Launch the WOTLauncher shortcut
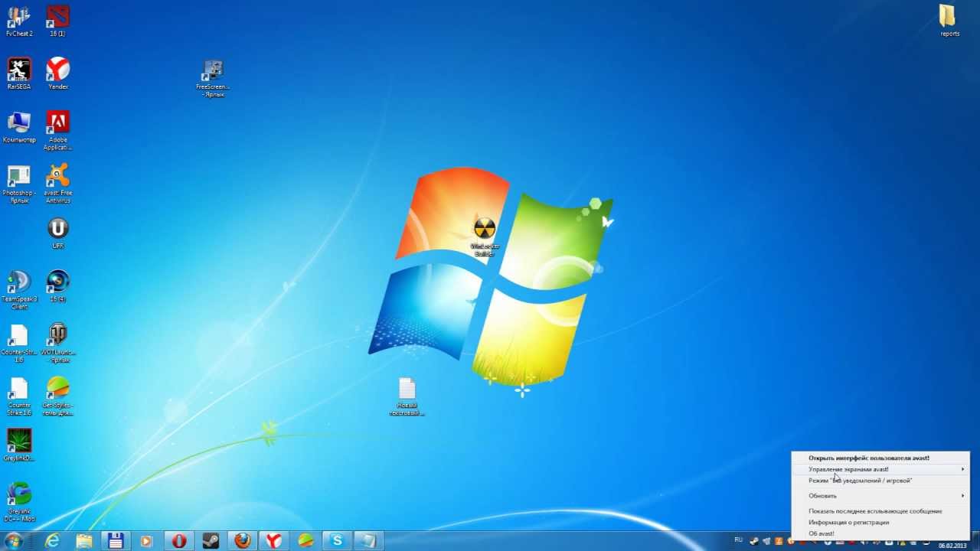The width and height of the screenshot is (980, 551). [57, 344]
